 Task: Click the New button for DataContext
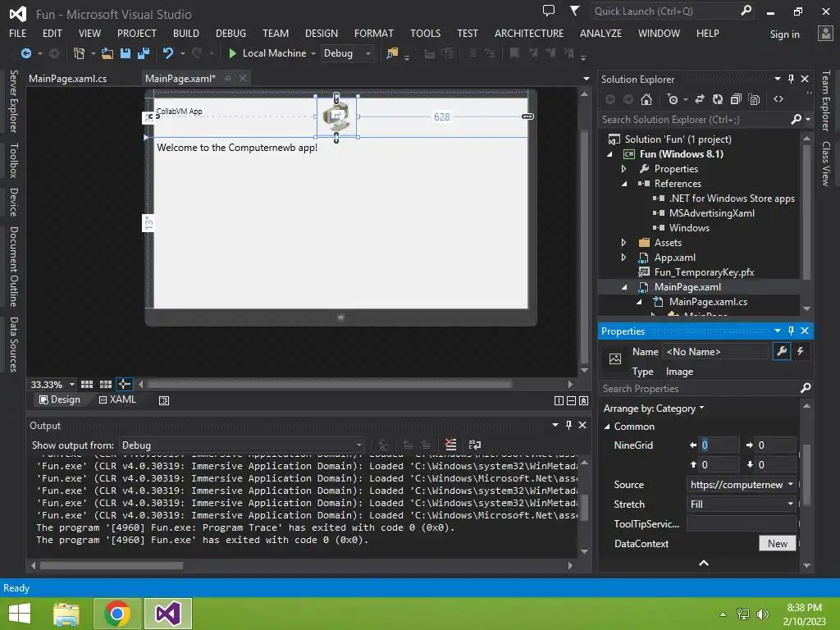click(x=778, y=543)
